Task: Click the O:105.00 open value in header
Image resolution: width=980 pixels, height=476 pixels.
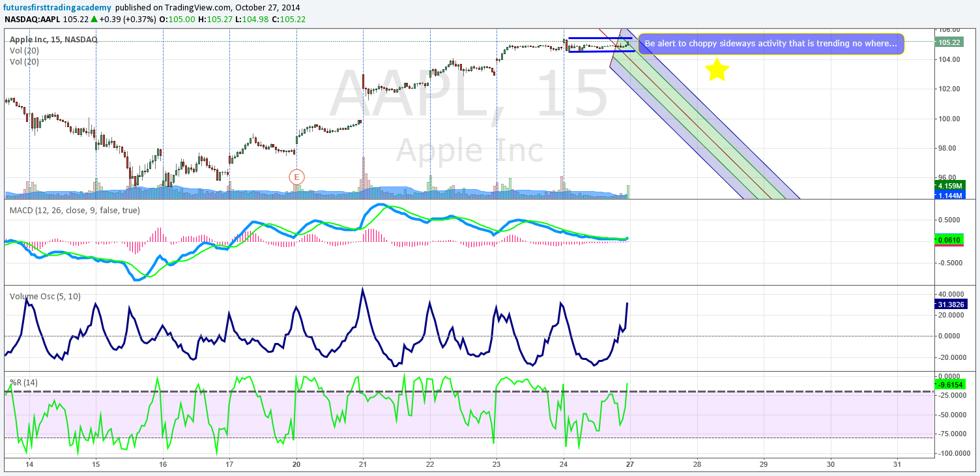Action: (179, 19)
